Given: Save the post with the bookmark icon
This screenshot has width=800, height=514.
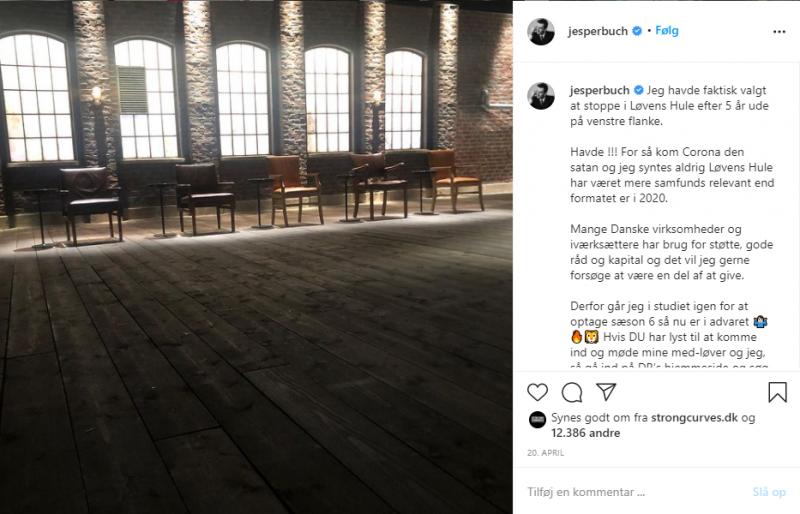Looking at the screenshot, I should point(778,392).
